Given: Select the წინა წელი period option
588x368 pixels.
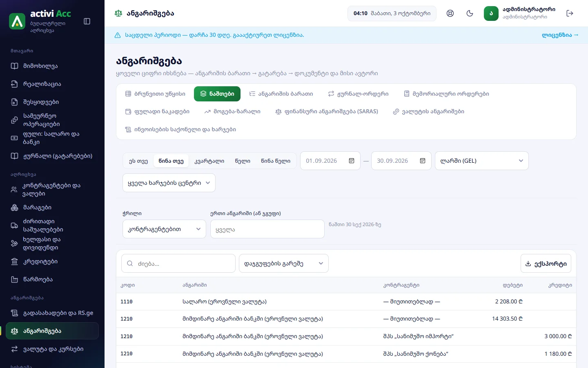Looking at the screenshot, I should coord(276,161).
